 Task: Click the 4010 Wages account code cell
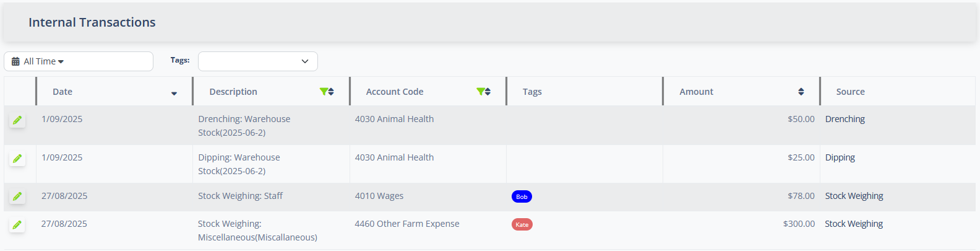[379, 196]
